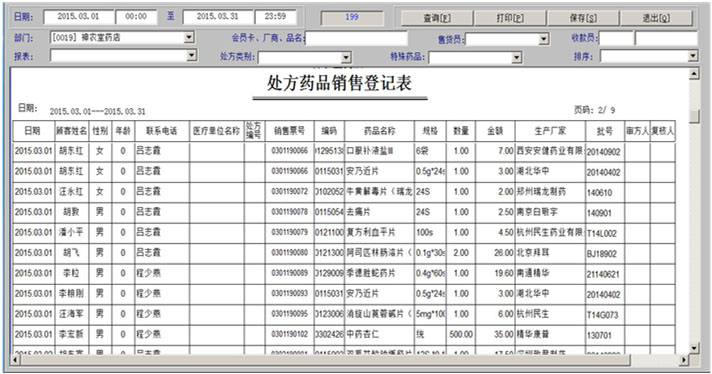Click the vertical scrollbar up arrow
712x374 pixels.
pyautogui.click(x=694, y=74)
